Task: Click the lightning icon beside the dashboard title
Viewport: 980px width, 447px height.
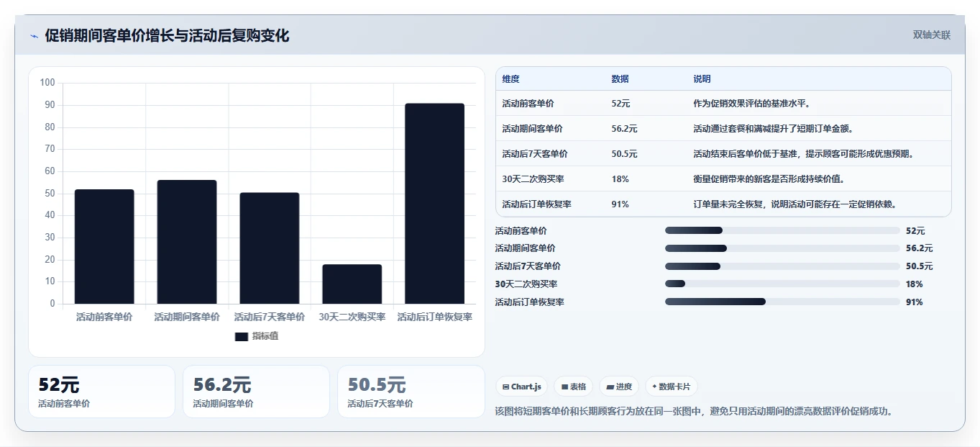Action: (x=34, y=36)
